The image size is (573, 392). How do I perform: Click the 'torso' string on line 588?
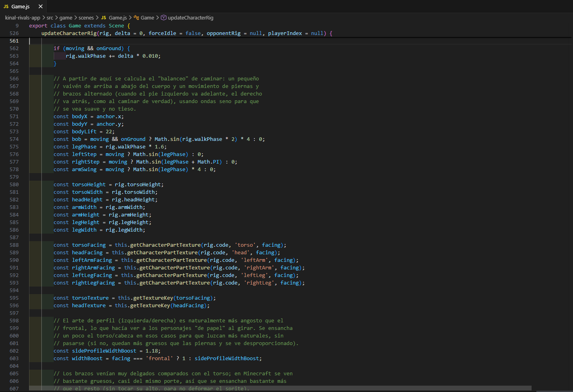[245, 245]
